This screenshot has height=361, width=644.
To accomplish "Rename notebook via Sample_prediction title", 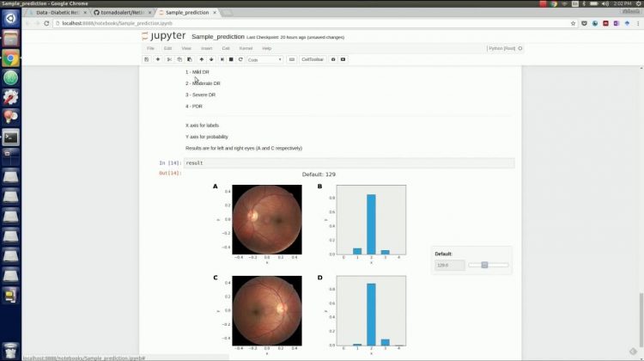I will 218,37.
